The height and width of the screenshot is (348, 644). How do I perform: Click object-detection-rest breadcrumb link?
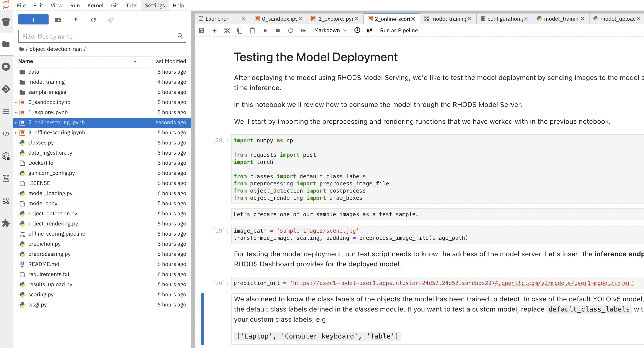[56, 49]
